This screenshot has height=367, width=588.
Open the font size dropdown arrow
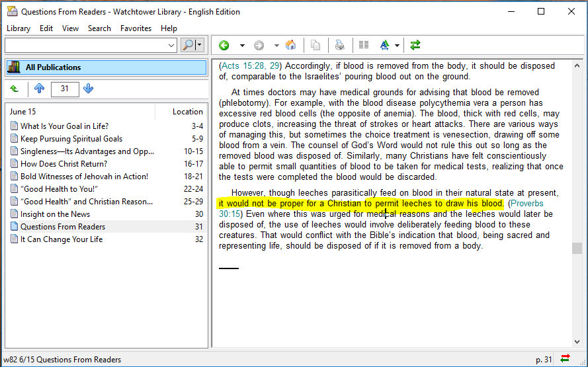(397, 46)
